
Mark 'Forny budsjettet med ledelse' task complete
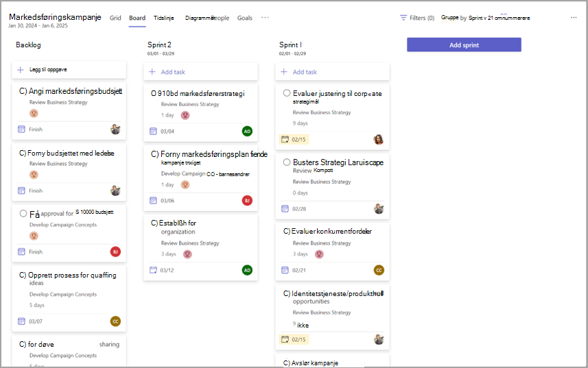tap(23, 153)
